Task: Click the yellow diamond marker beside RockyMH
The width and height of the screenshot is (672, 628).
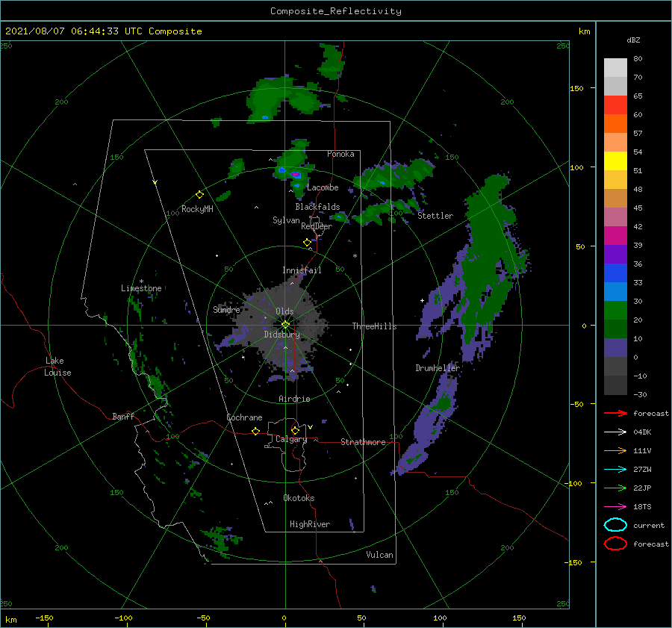Action: 199,195
